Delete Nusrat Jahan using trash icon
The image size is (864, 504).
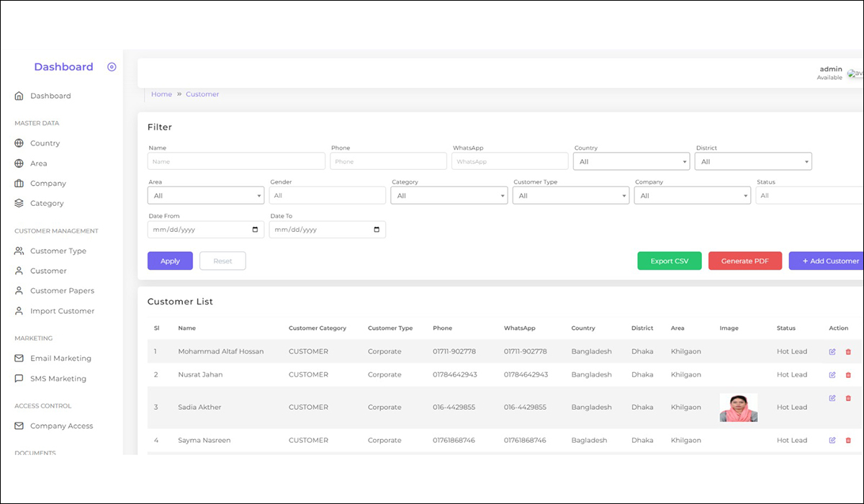pyautogui.click(x=848, y=374)
